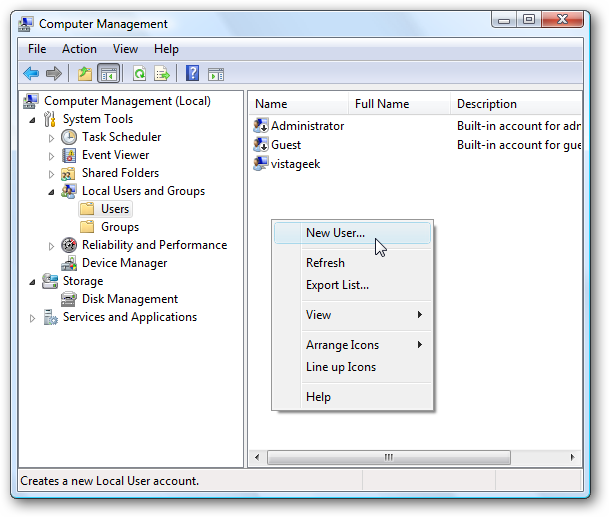This screenshot has width=609, height=517.
Task: Click the blue Help question mark icon
Action: (192, 73)
